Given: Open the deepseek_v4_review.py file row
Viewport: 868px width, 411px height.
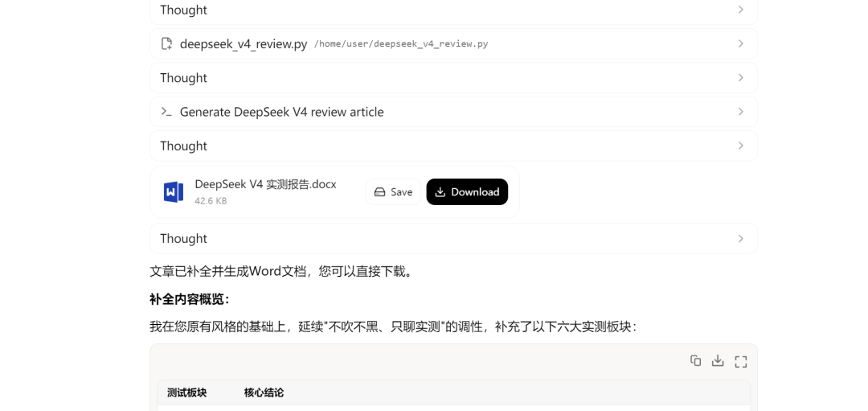Looking at the screenshot, I should [453, 43].
